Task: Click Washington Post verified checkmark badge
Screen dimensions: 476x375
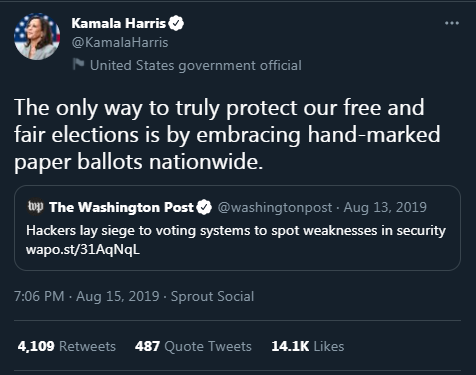Action: 204,207
